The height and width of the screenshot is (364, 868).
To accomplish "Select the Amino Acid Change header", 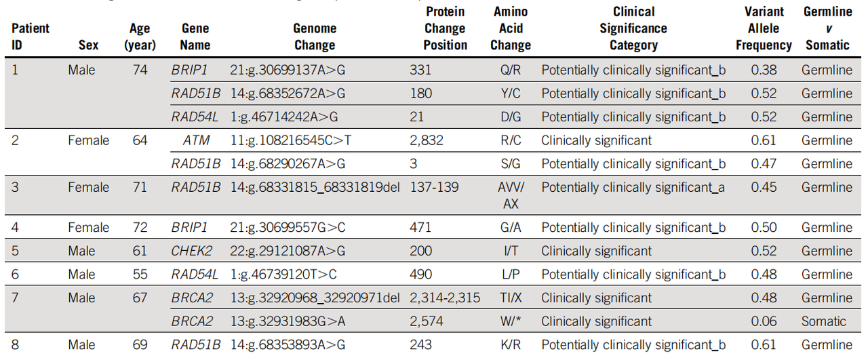I will click(x=511, y=28).
